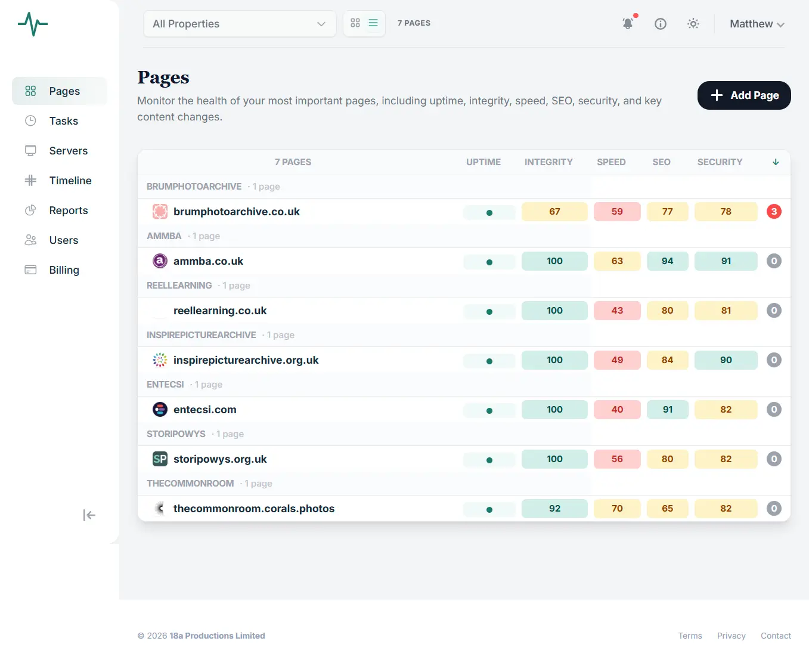
Task: Click thecommonroom.corals.photos favicon
Action: [x=160, y=508]
